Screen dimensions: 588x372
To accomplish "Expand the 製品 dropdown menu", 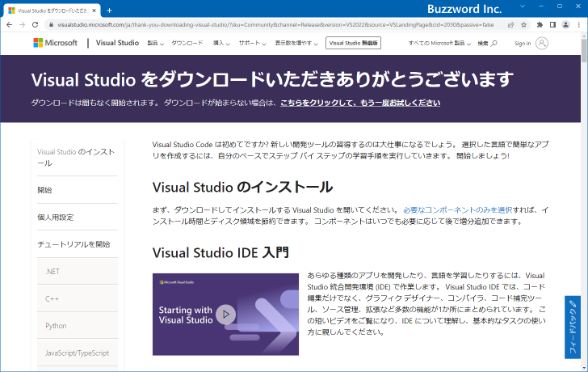I will coord(155,43).
